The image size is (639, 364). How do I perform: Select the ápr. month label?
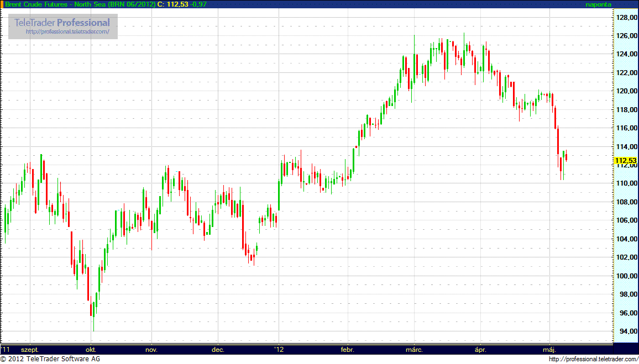[x=481, y=350]
